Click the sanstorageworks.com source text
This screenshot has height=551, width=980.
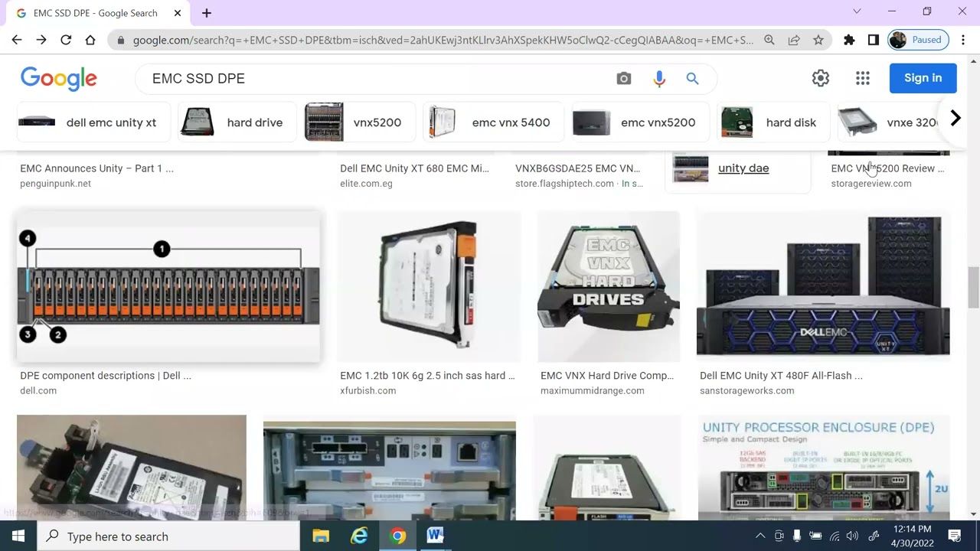click(x=747, y=390)
